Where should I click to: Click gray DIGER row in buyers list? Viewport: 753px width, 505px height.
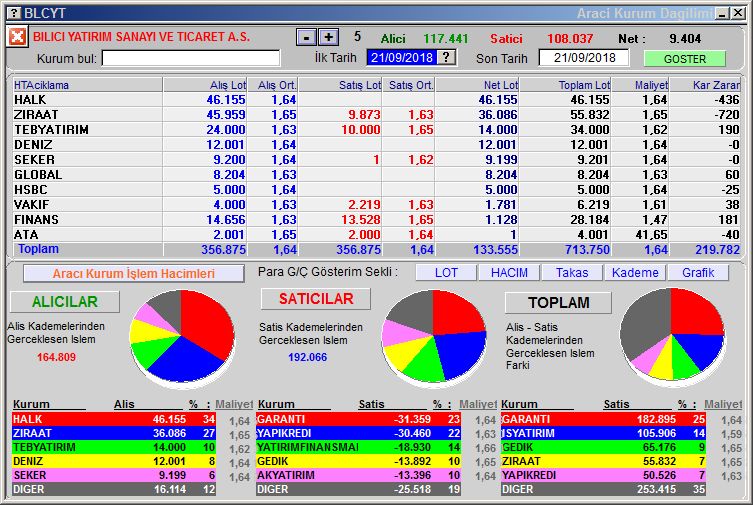114,489
